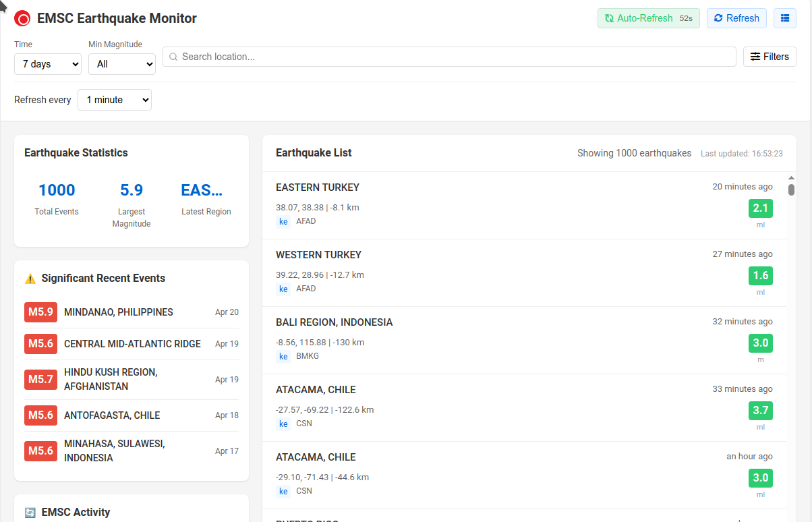
Task: Click the earthquake list scrollbar thumb
Action: pyautogui.click(x=791, y=190)
